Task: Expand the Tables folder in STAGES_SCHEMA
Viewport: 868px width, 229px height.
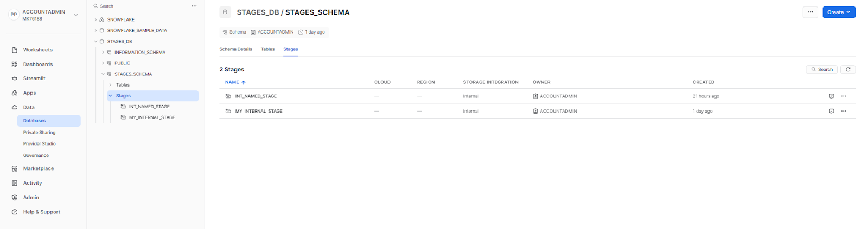Action: (x=110, y=85)
